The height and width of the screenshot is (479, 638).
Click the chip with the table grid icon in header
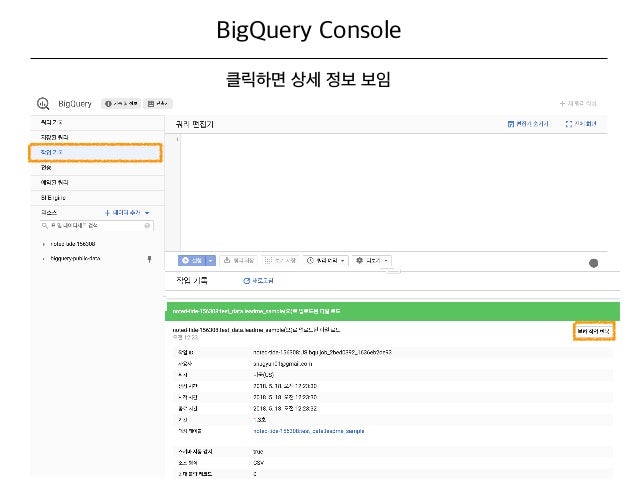tap(158, 104)
